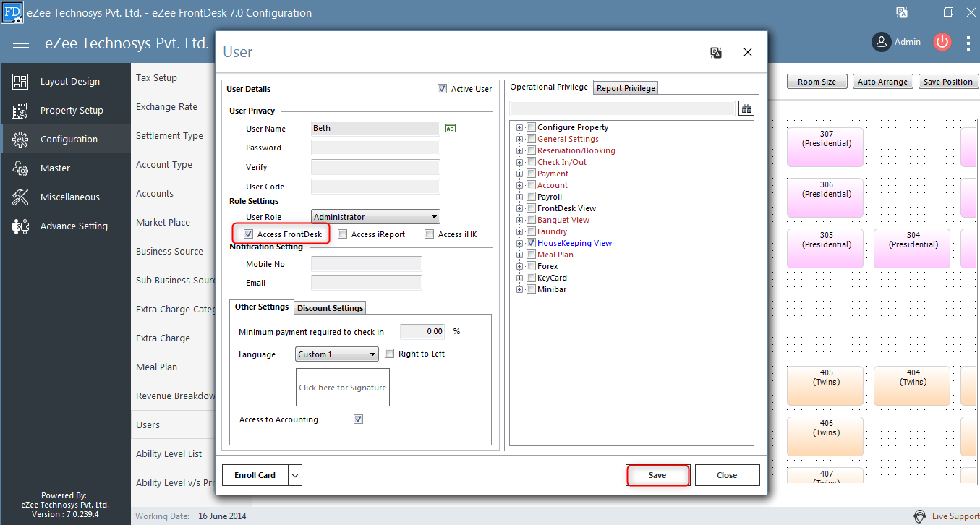Click the red power logout icon
This screenshot has width=980, height=525.
click(x=942, y=42)
